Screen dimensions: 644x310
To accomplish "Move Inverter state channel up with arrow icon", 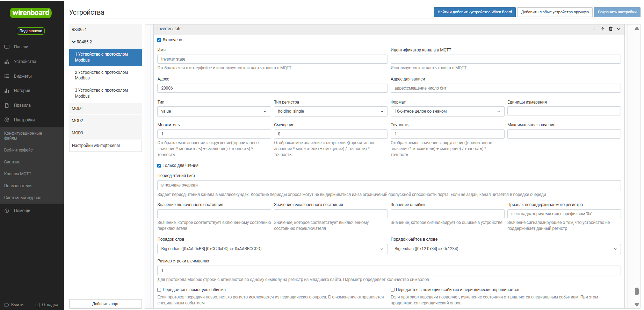I will click(x=602, y=29).
